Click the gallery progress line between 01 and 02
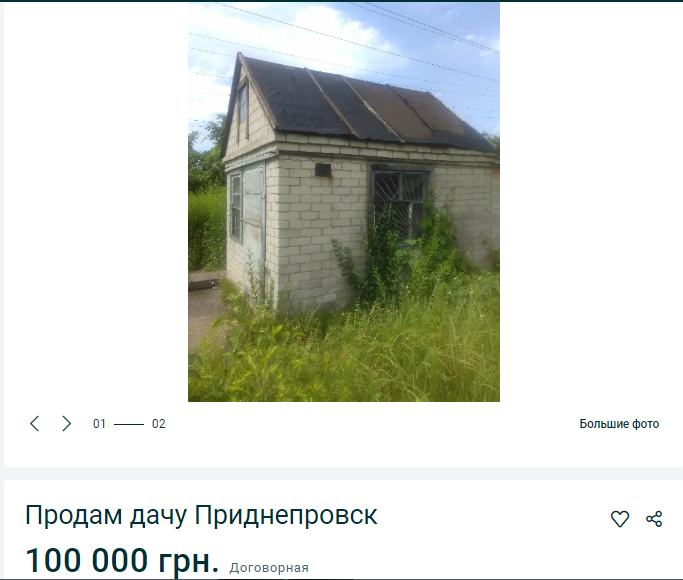683x580 pixels. click(129, 424)
